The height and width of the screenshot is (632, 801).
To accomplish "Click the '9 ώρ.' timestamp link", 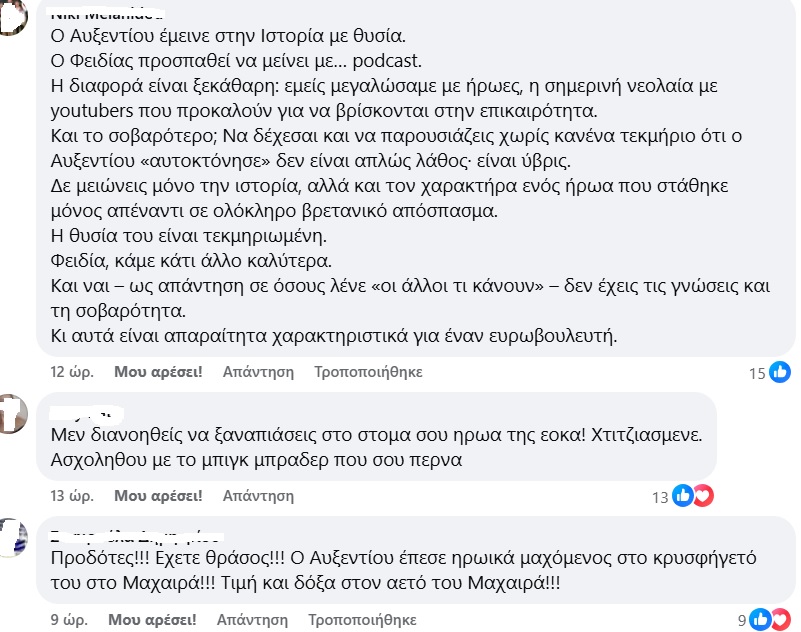I will pyautogui.click(x=69, y=620).
